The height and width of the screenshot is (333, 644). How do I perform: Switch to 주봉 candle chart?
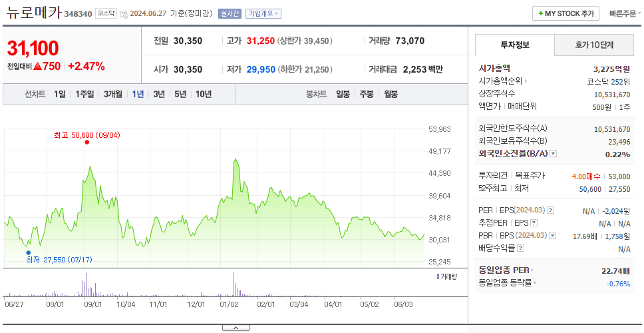pyautogui.click(x=367, y=94)
